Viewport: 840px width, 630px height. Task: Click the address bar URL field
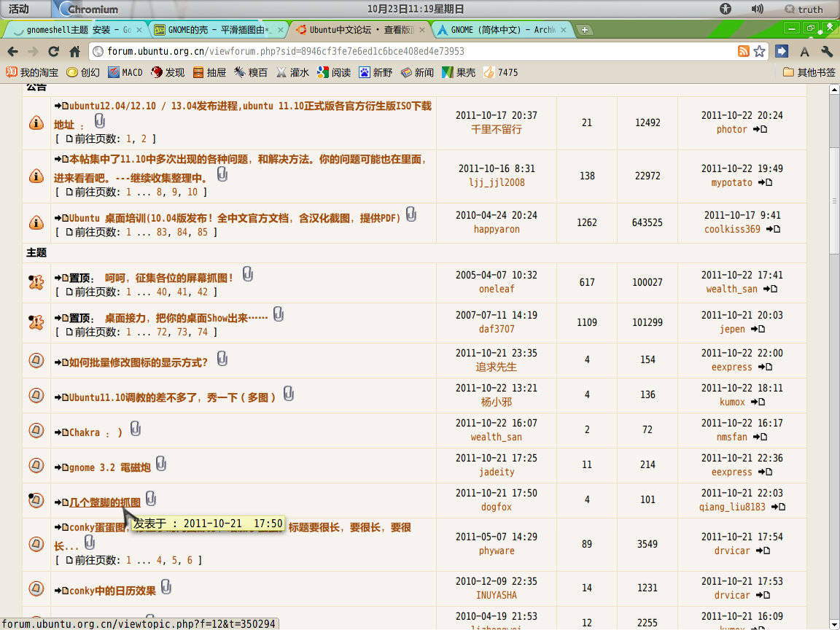[413, 52]
